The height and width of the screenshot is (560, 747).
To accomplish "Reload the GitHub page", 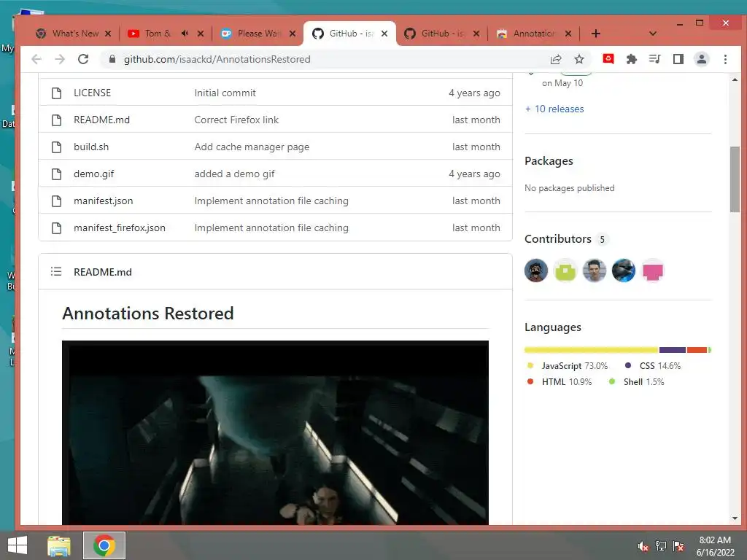I will [83, 59].
